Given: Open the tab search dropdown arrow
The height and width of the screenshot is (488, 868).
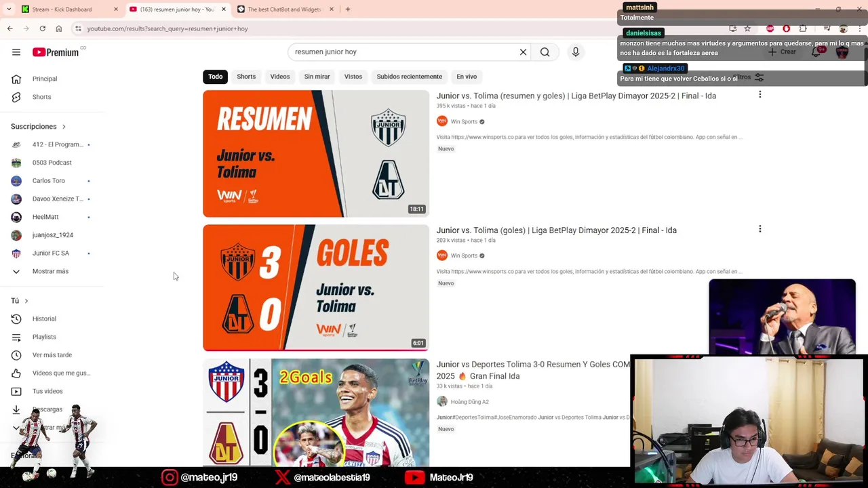Looking at the screenshot, I should [9, 9].
